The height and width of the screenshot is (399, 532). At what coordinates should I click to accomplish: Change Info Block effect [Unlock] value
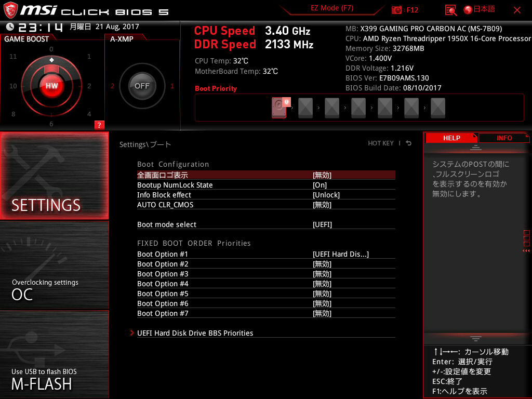coord(266,195)
